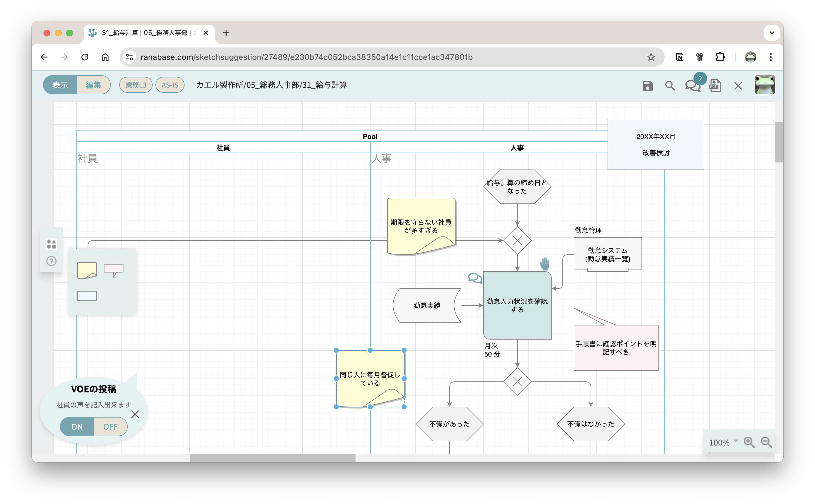Screen dimensions: 815x504
Task: Select the 不備はなかった hexagon
Action: 590,424
